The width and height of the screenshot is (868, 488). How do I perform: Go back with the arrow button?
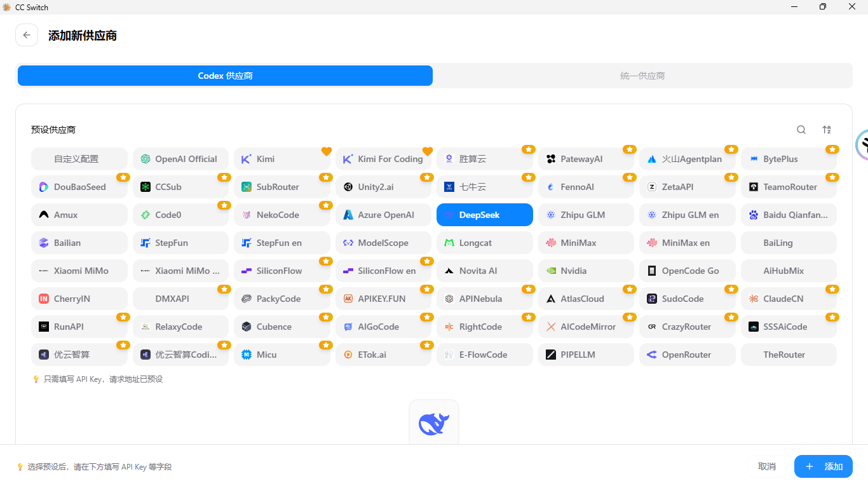(x=27, y=35)
